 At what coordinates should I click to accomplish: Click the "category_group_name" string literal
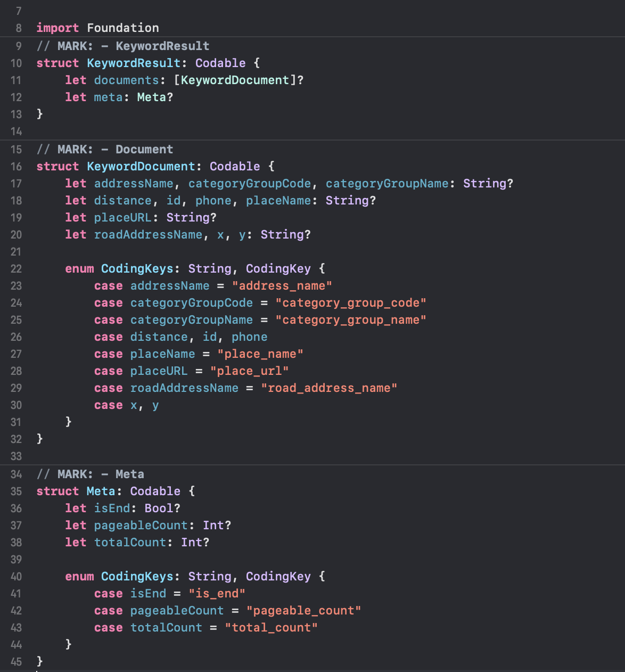[351, 319]
